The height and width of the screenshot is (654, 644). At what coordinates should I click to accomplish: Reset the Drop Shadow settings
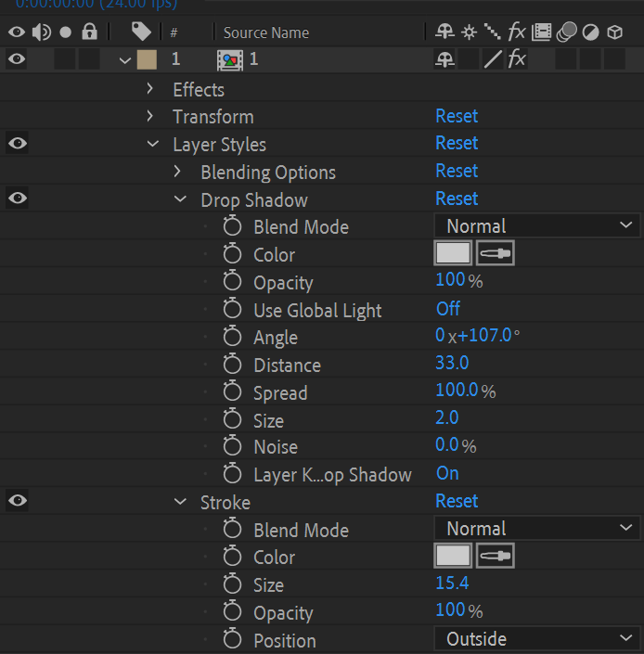pyautogui.click(x=457, y=199)
